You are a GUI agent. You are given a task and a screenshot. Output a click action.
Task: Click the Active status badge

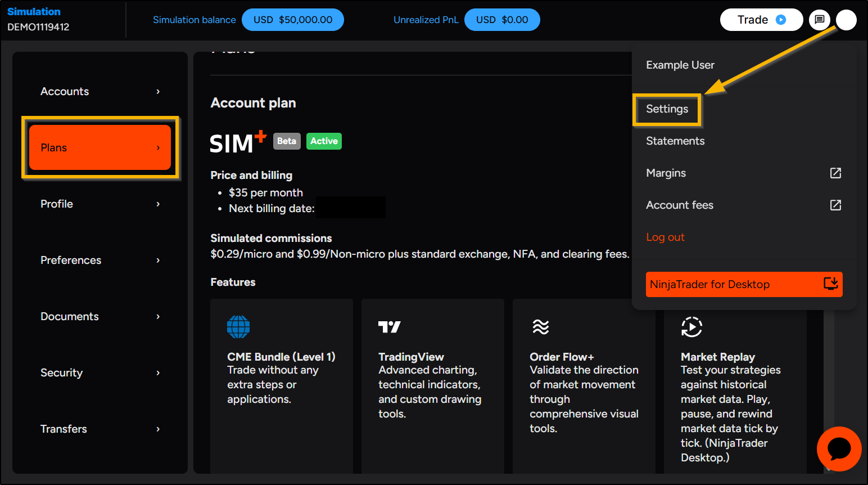click(x=324, y=141)
